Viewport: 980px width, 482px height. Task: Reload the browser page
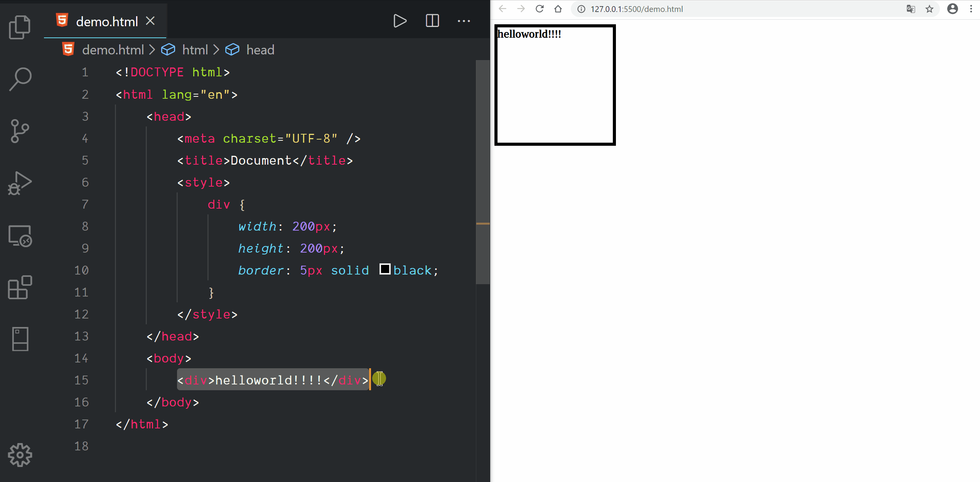[x=539, y=9]
